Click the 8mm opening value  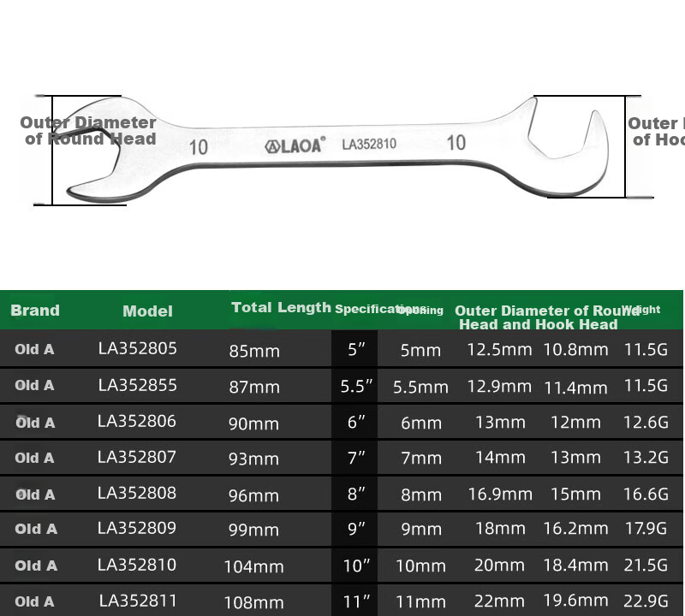(x=421, y=495)
